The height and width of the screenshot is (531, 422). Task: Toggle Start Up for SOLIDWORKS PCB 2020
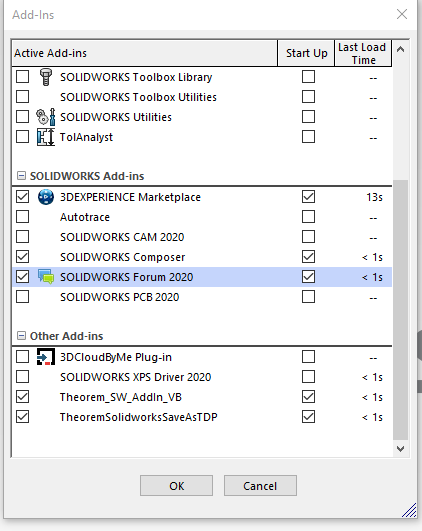(308, 297)
